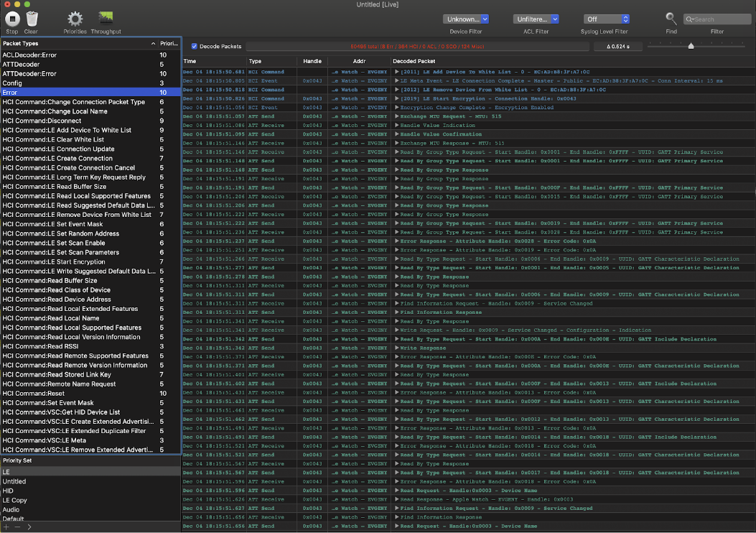756x533 pixels.
Task: Expand the Read Response Apple Watch packet
Action: coord(397,499)
